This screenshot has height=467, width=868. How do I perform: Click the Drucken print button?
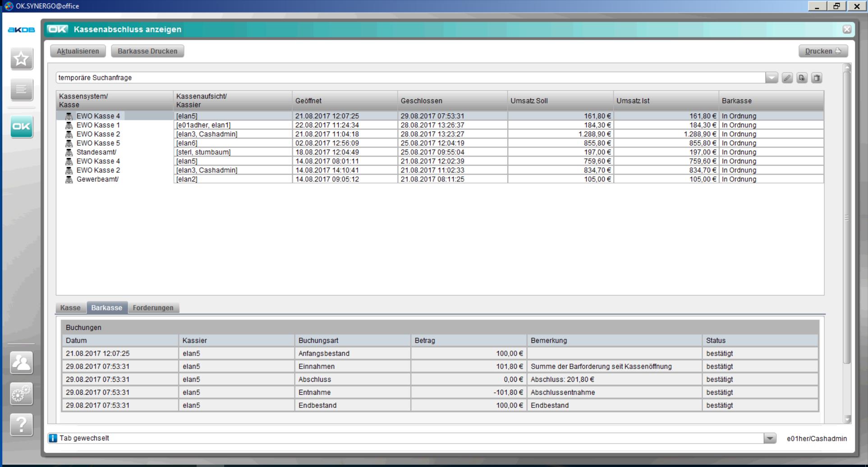[x=823, y=51]
